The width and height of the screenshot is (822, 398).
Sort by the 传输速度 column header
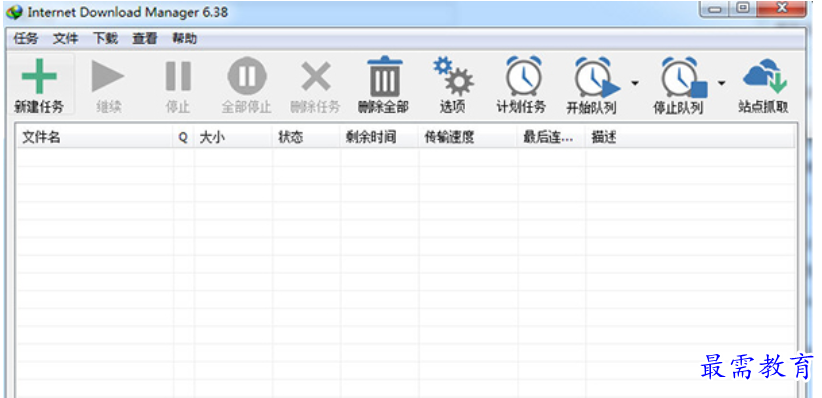point(468,137)
